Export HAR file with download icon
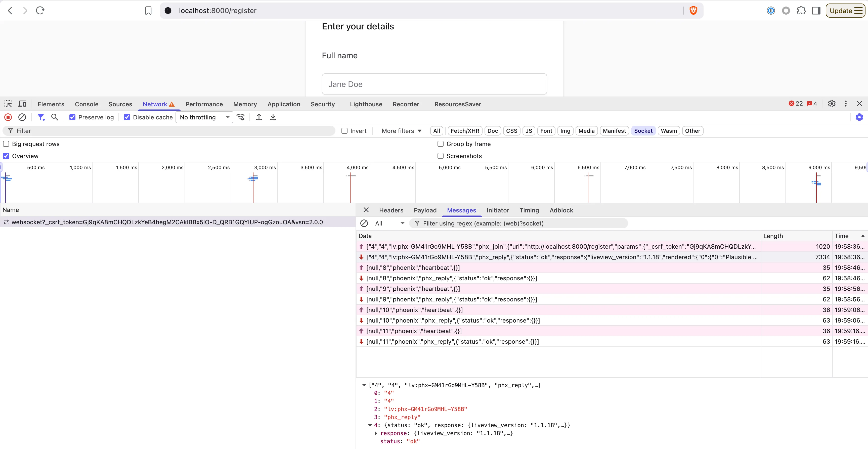Screen dimensions: 868x449 tap(273, 117)
